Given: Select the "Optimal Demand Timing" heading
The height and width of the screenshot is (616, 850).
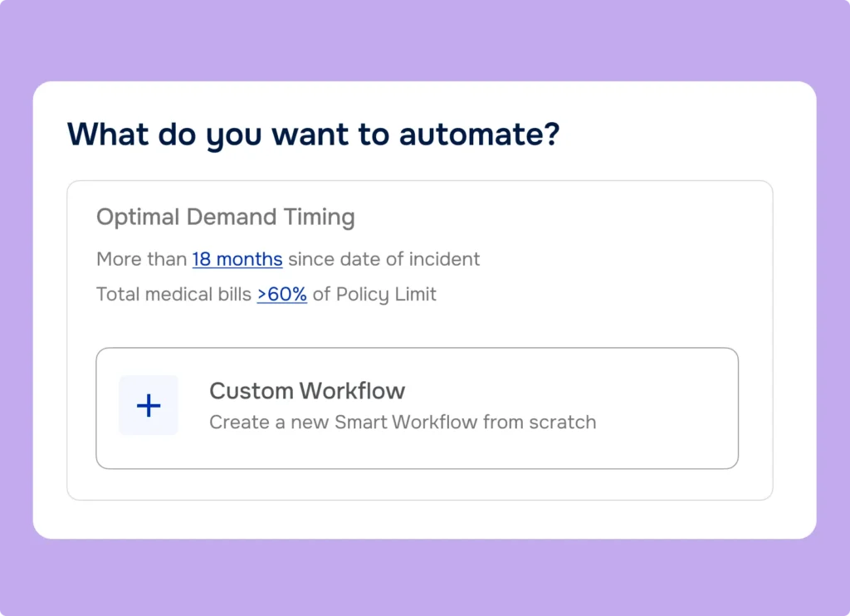Looking at the screenshot, I should click(x=226, y=218).
